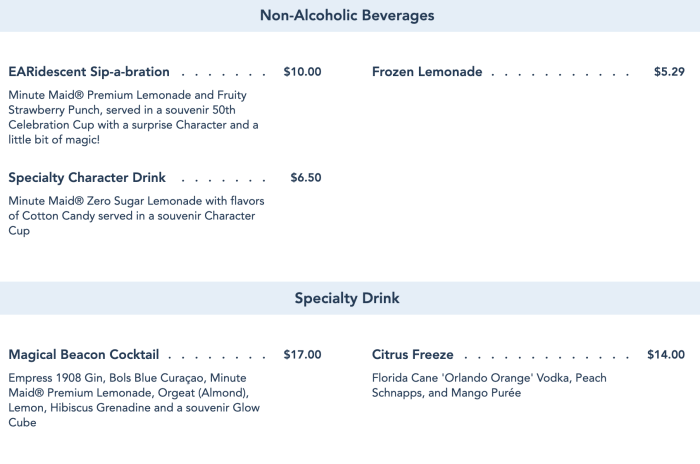This screenshot has width=700, height=464.
Task: Click the $10.00 price
Action: [302, 72]
